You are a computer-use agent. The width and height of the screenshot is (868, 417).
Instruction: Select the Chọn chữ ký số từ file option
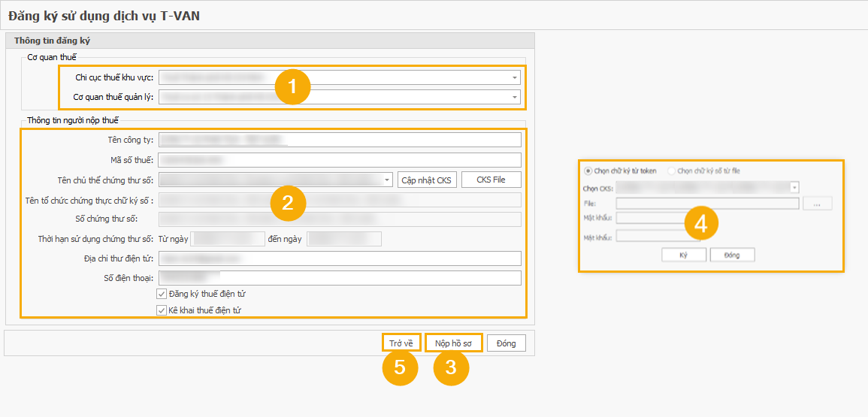(x=672, y=171)
